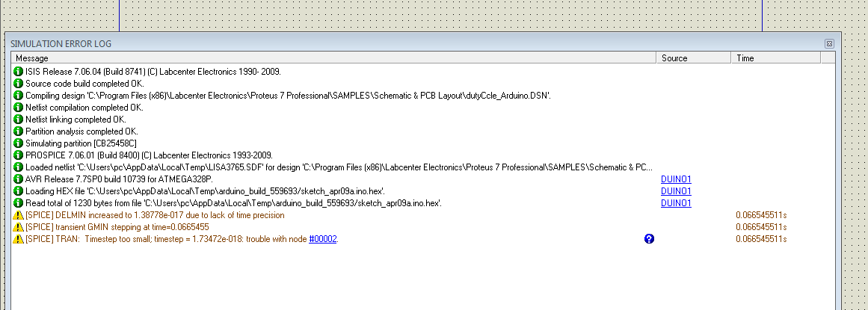Click time value on GMIN stepping row
This screenshot has width=868, height=310.
761,228
